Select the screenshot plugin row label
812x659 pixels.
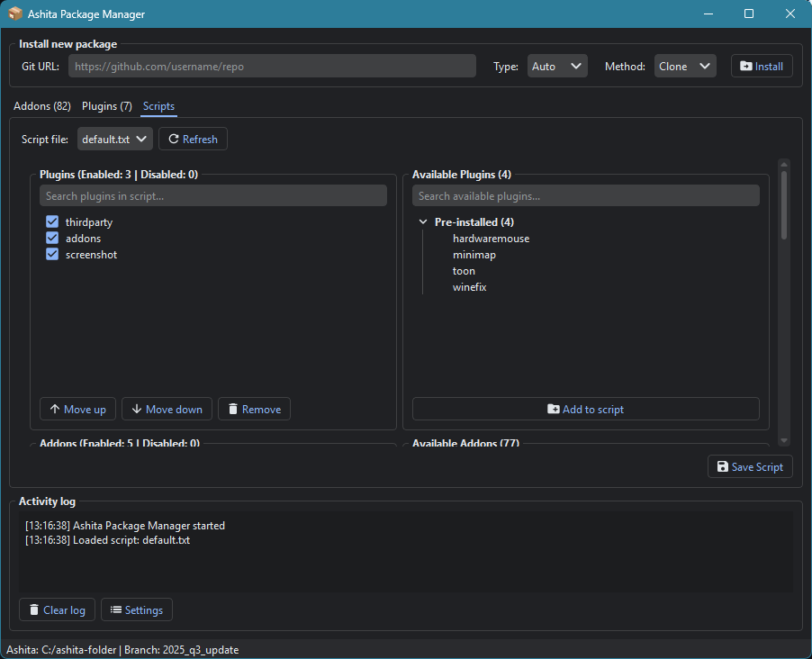coord(91,255)
